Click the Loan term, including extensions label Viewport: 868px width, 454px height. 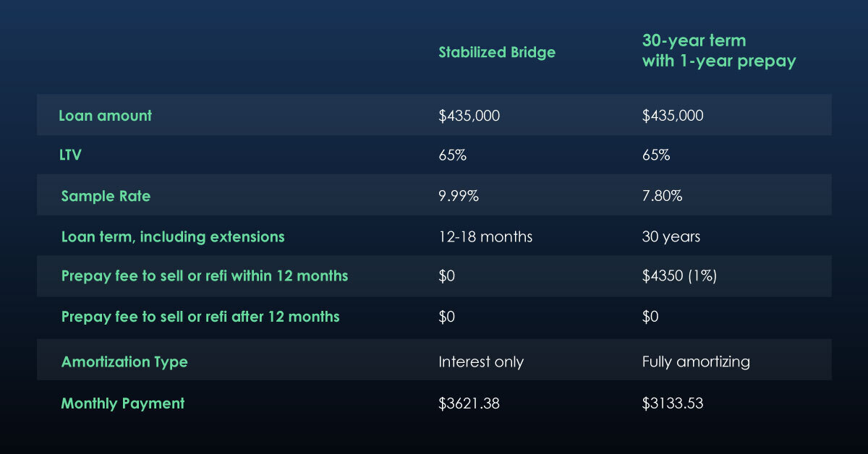[x=173, y=236]
